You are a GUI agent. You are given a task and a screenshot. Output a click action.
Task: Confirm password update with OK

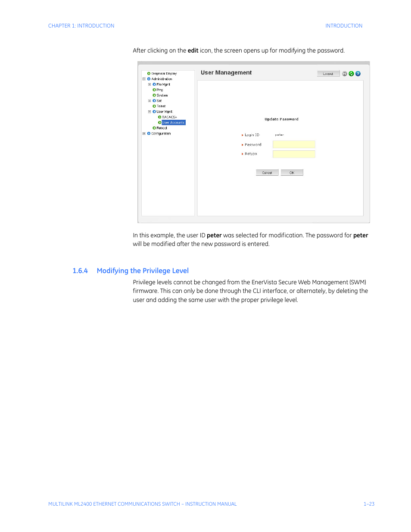292,173
